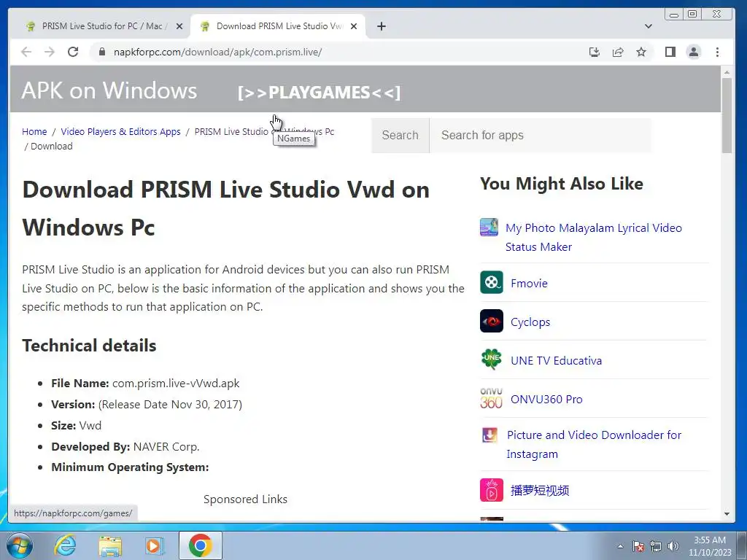Go back to the previous page
The image size is (747, 560).
(x=26, y=52)
